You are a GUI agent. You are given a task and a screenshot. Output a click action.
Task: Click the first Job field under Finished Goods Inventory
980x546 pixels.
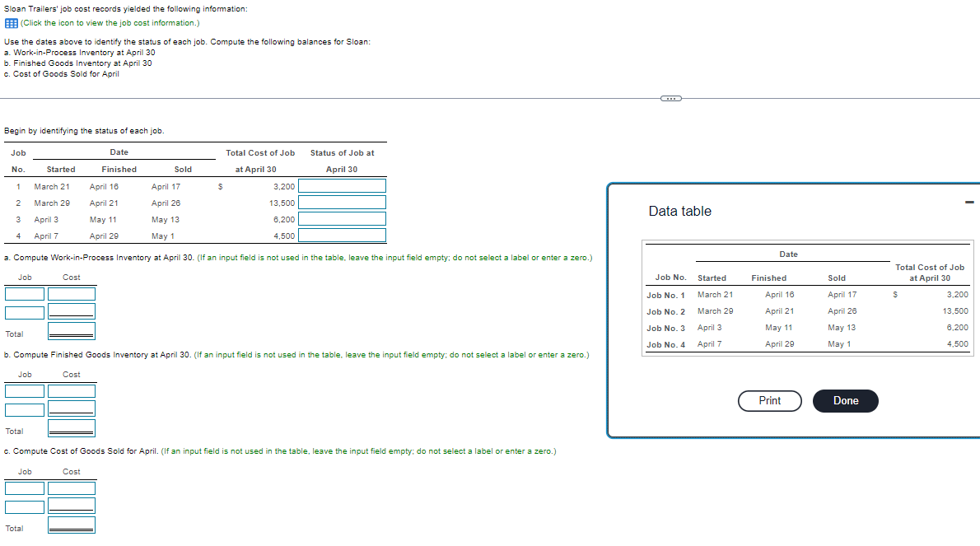24,390
